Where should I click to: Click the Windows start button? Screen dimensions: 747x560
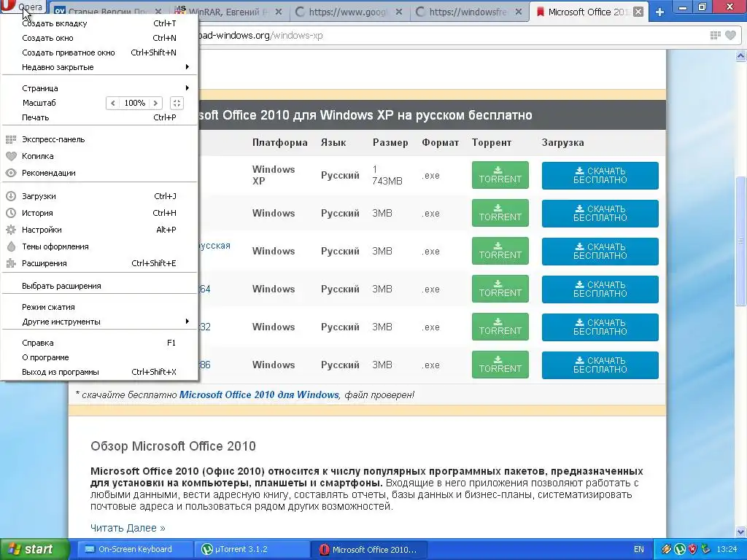pos(34,550)
